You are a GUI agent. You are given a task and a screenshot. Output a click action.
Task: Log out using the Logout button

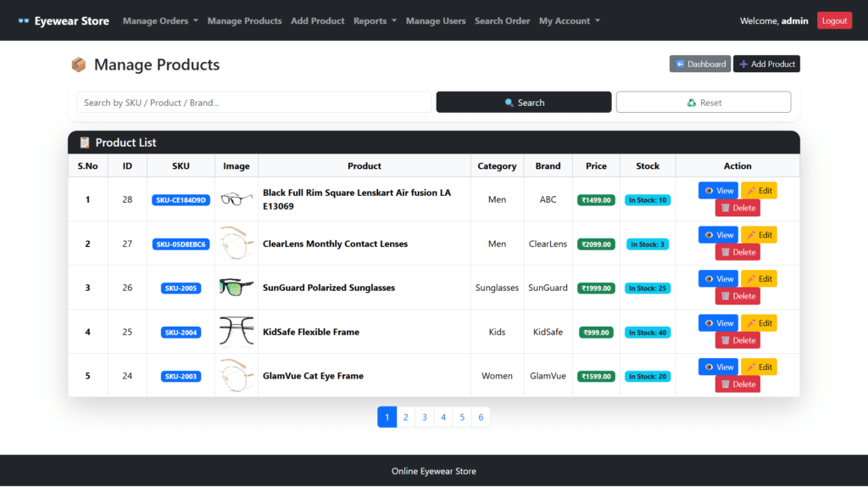[834, 20]
